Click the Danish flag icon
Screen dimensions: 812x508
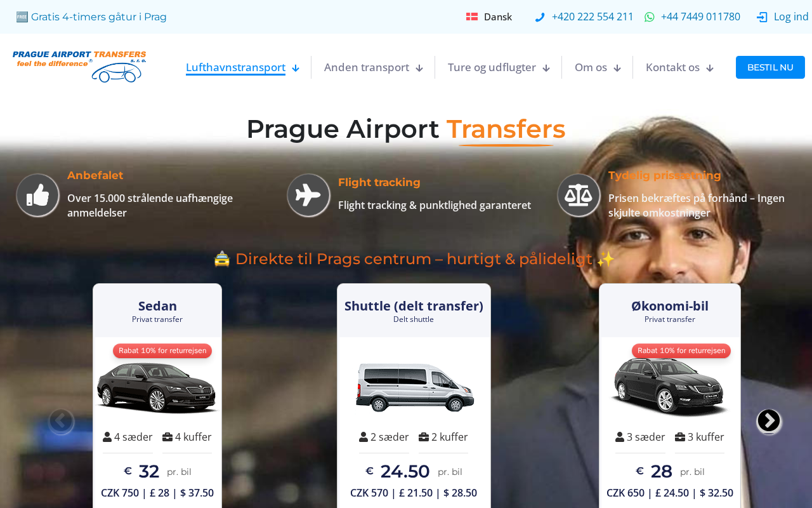[472, 17]
